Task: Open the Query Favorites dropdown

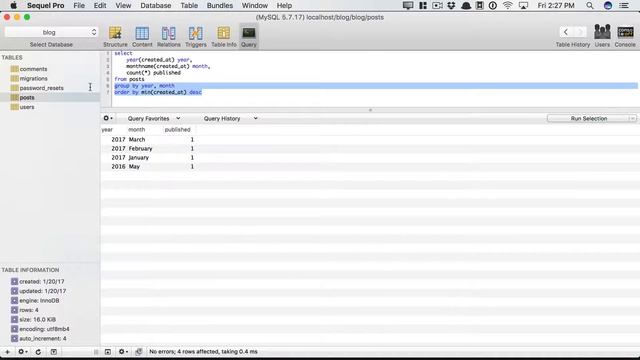Action: [153, 118]
